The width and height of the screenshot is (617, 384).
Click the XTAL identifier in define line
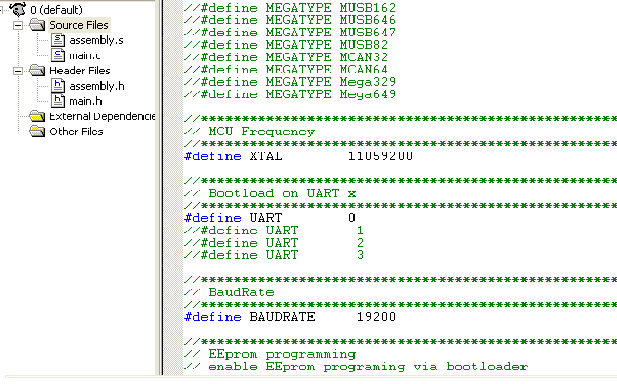point(266,156)
